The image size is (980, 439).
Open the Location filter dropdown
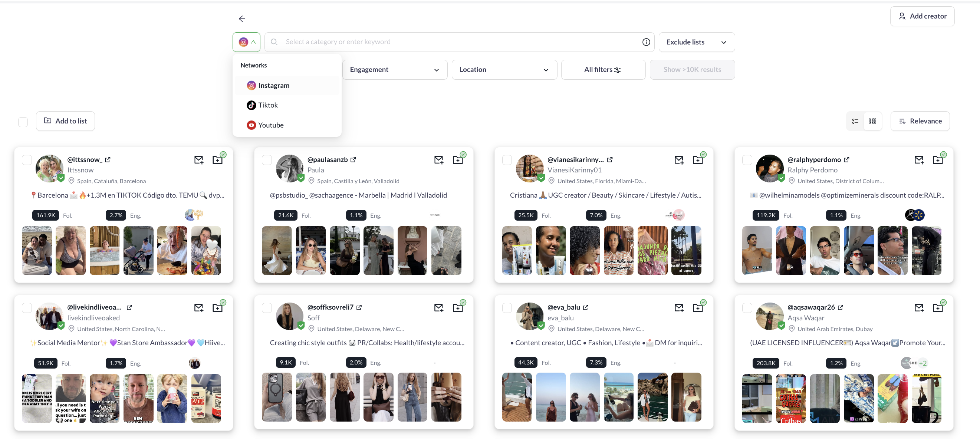pos(504,70)
